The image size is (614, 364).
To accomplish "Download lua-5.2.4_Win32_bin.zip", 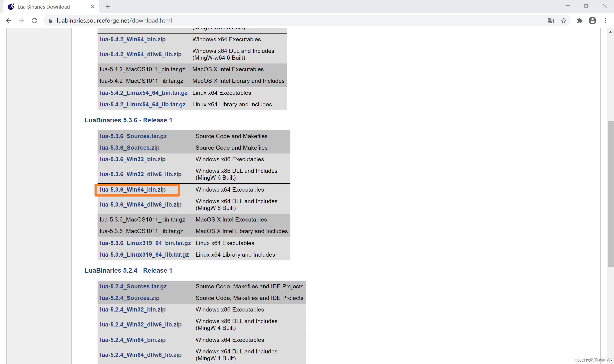I will coord(133,310).
